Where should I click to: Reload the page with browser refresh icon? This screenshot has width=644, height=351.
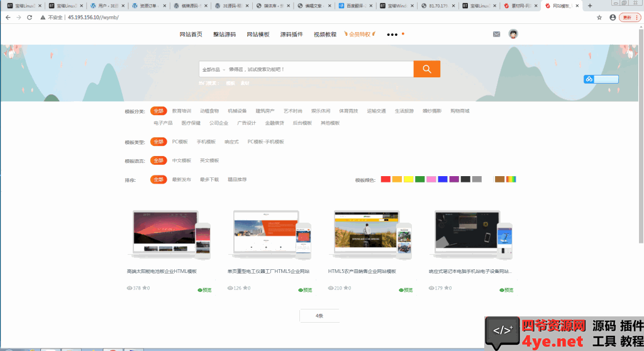click(x=29, y=17)
